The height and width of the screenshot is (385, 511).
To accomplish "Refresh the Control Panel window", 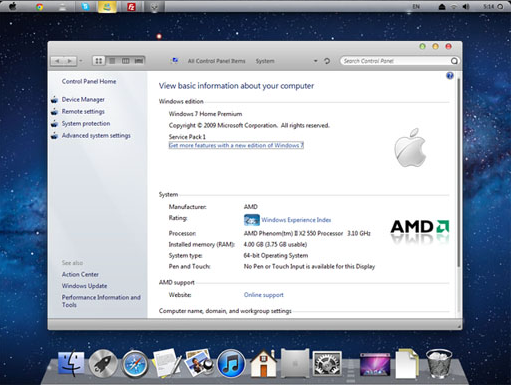I will [x=327, y=61].
